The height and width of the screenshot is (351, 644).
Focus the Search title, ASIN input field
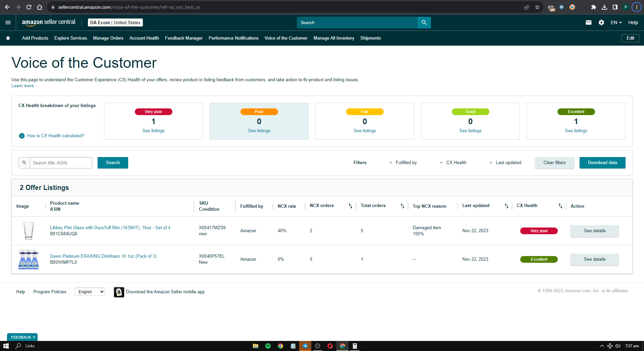61,163
